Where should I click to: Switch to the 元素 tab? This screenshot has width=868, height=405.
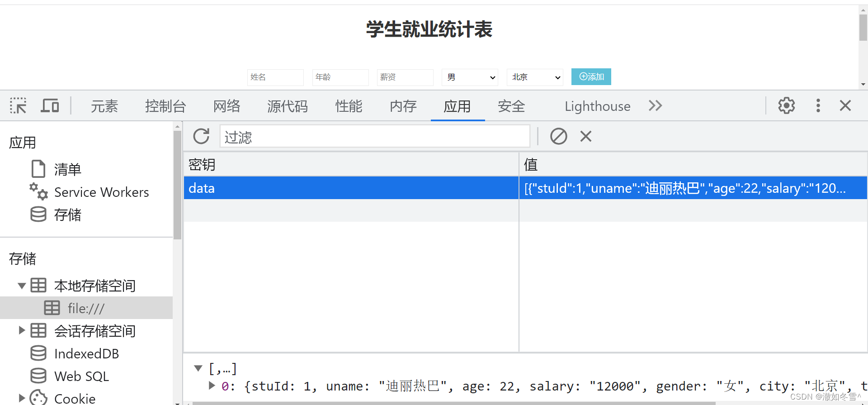tap(104, 106)
